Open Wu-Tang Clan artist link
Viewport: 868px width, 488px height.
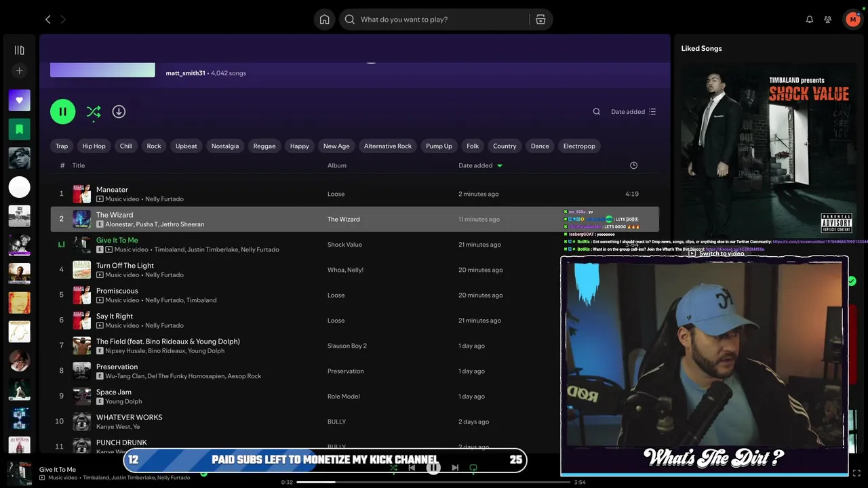pos(125,376)
